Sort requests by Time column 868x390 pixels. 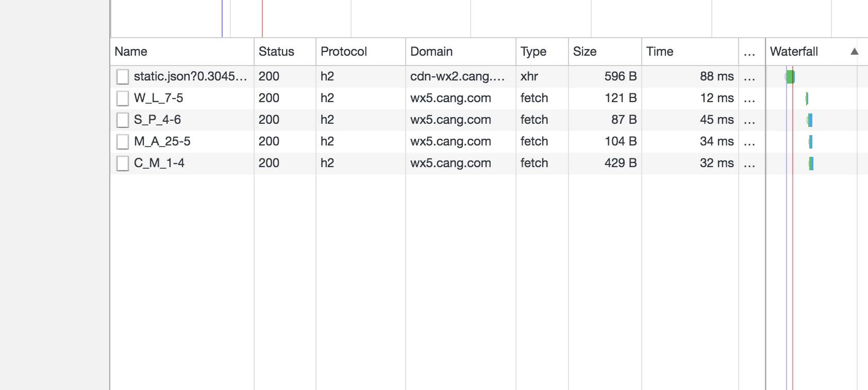click(x=660, y=52)
